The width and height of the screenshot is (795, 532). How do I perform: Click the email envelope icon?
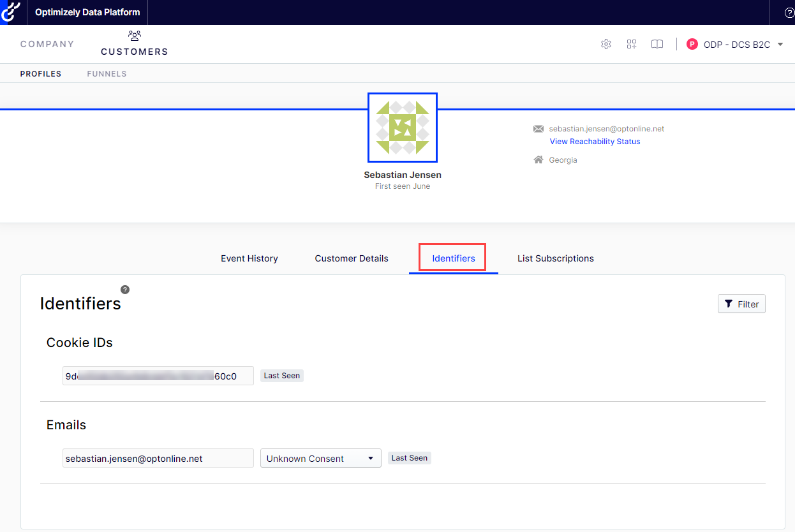coord(539,129)
